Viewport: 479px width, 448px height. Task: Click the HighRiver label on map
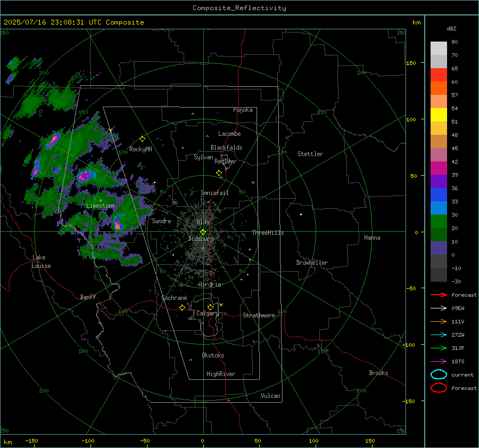point(221,374)
